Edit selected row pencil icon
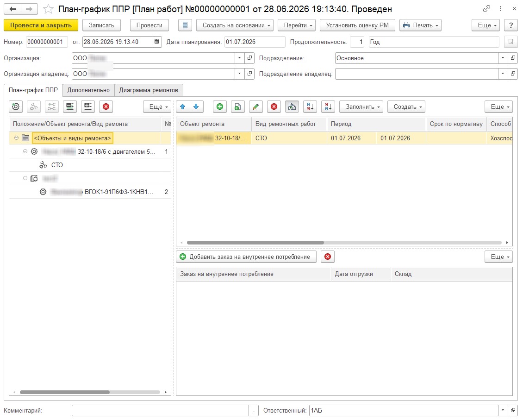The image size is (523, 420). tap(256, 107)
